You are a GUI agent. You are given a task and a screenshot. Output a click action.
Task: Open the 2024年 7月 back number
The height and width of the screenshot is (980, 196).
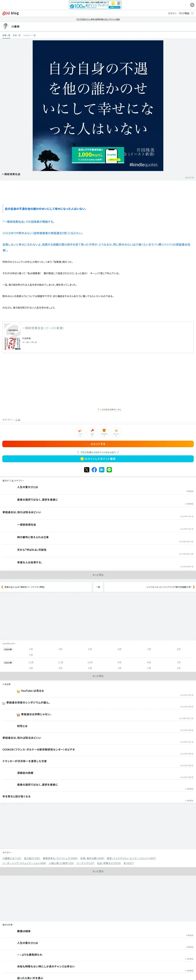[x=31, y=649]
